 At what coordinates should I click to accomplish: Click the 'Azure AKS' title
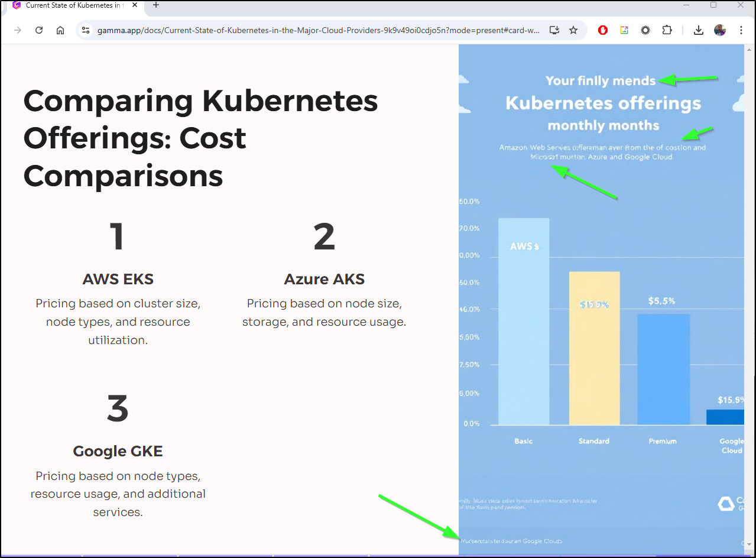325,279
